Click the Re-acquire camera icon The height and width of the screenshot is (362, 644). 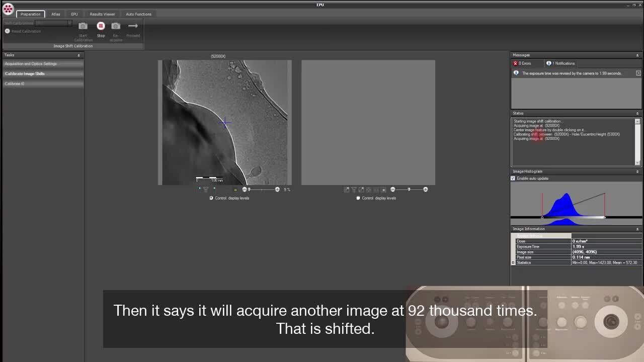(x=116, y=26)
